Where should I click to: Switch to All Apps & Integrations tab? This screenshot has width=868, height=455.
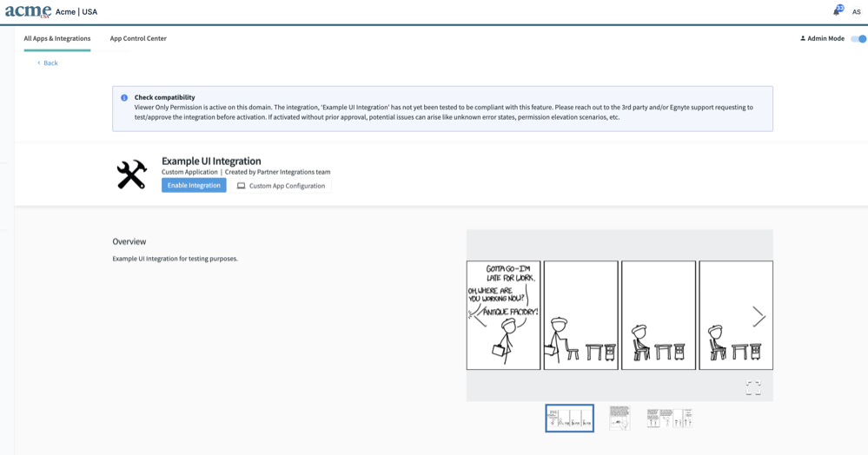click(57, 38)
